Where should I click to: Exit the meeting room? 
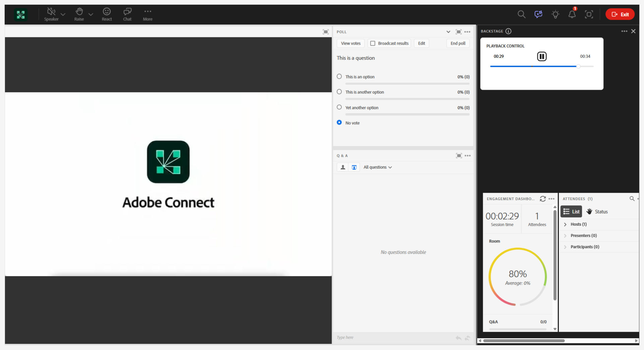click(620, 14)
